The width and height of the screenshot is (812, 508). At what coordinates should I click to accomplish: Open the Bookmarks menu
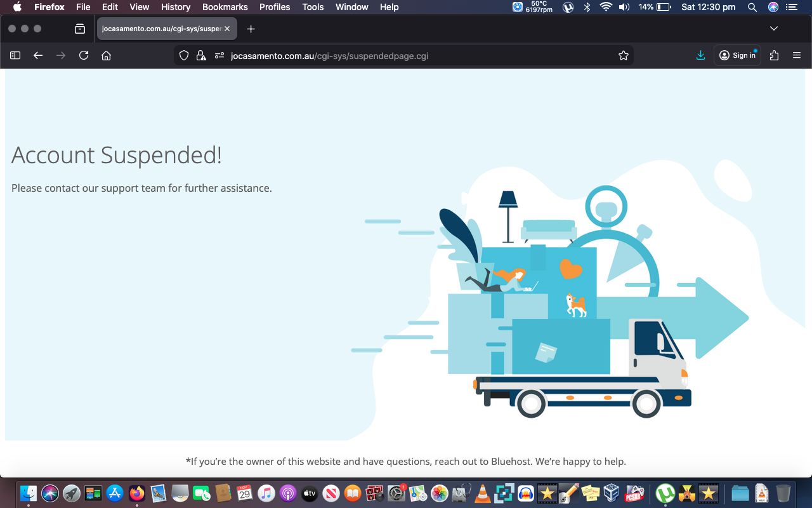pos(225,7)
